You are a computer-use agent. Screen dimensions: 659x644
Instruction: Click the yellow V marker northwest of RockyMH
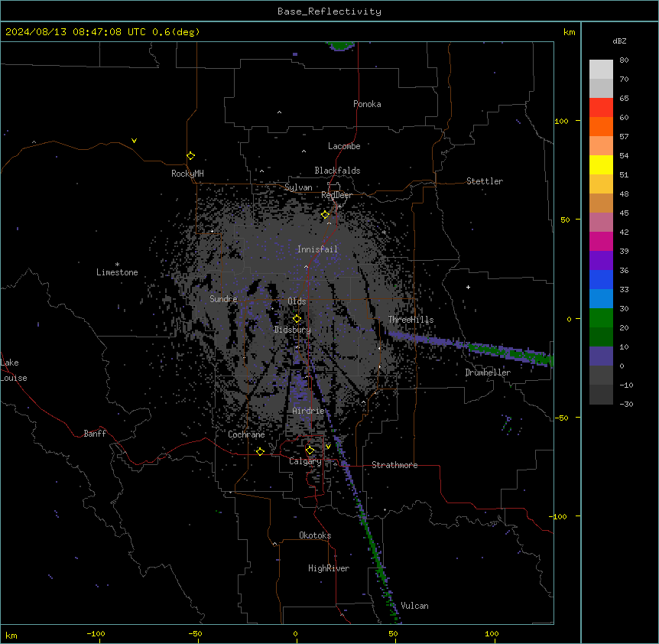coord(134,141)
